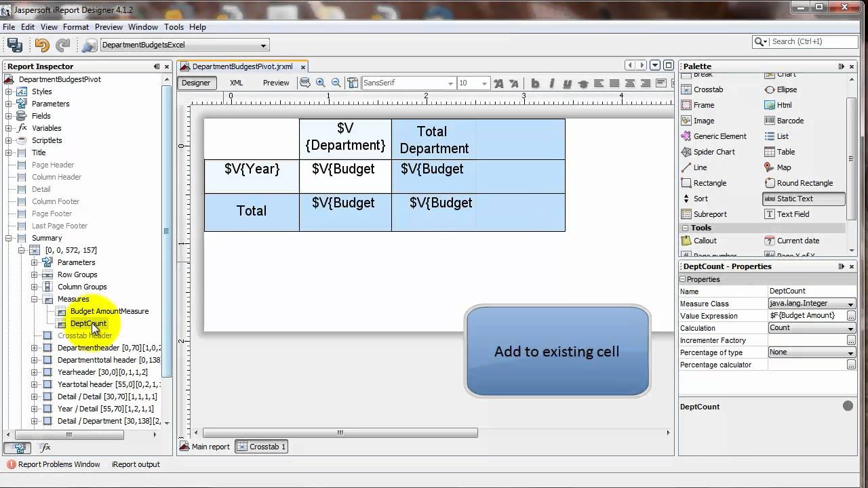Set text alignment to left
Image resolution: width=868 pixels, height=488 pixels.
pyautogui.click(x=599, y=83)
